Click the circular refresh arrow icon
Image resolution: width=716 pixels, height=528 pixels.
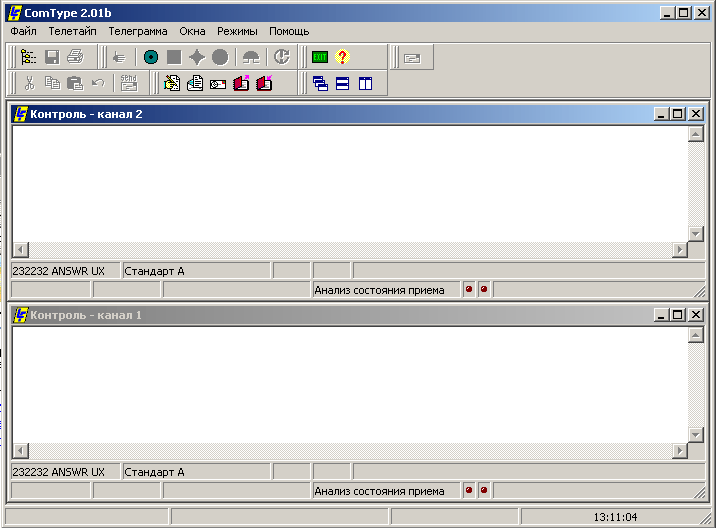pyautogui.click(x=282, y=57)
